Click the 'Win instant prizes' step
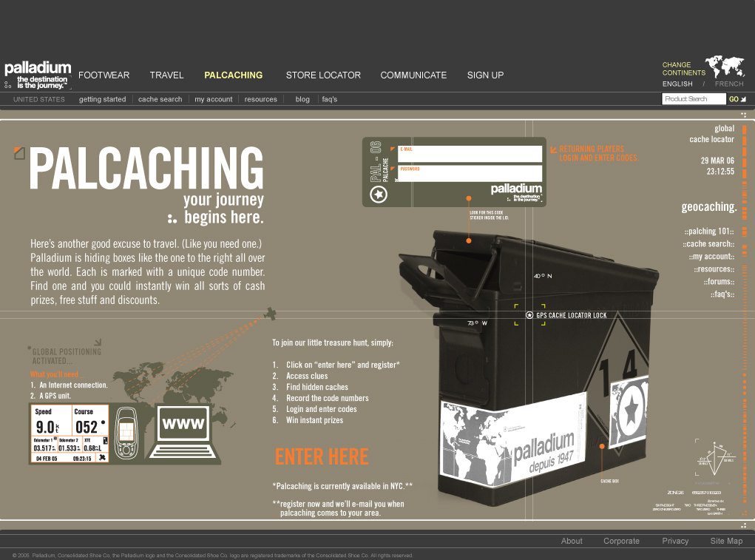755x560 pixels. coord(314,420)
